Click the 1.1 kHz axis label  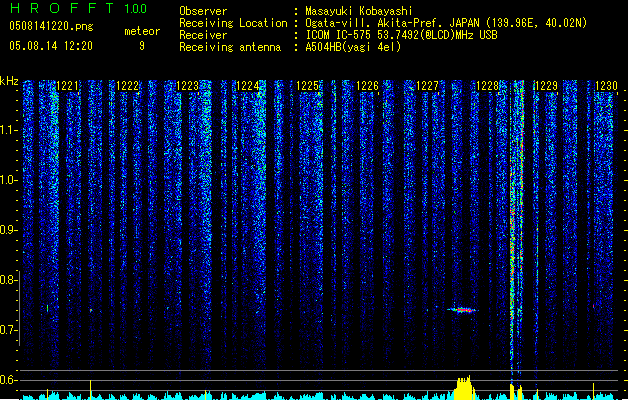8,130
